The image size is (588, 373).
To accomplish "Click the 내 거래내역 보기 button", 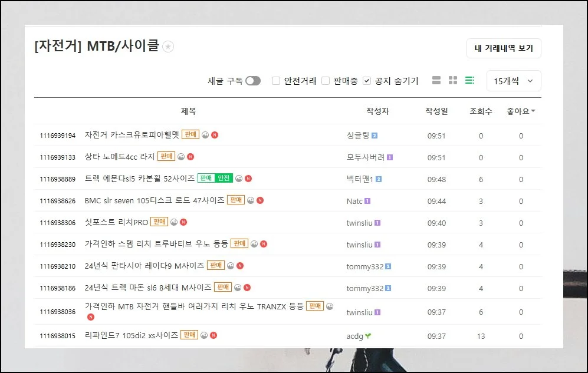I will 504,48.
